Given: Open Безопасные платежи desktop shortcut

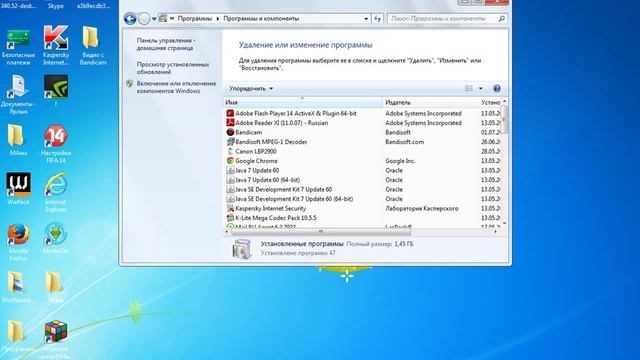Looking at the screenshot, I should [x=18, y=46].
